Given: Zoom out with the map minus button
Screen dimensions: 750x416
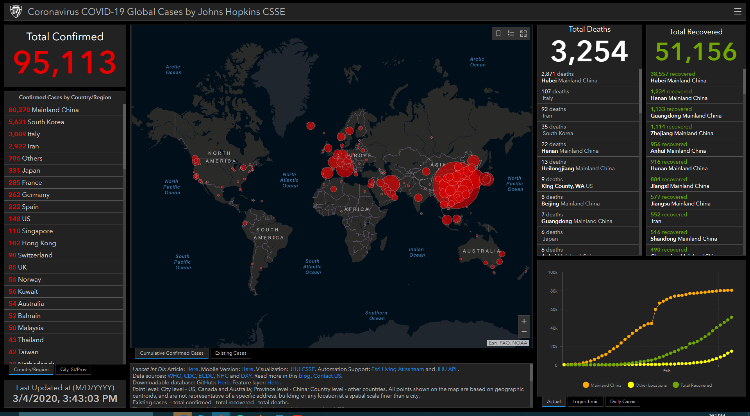Looking at the screenshot, I should 523,332.
